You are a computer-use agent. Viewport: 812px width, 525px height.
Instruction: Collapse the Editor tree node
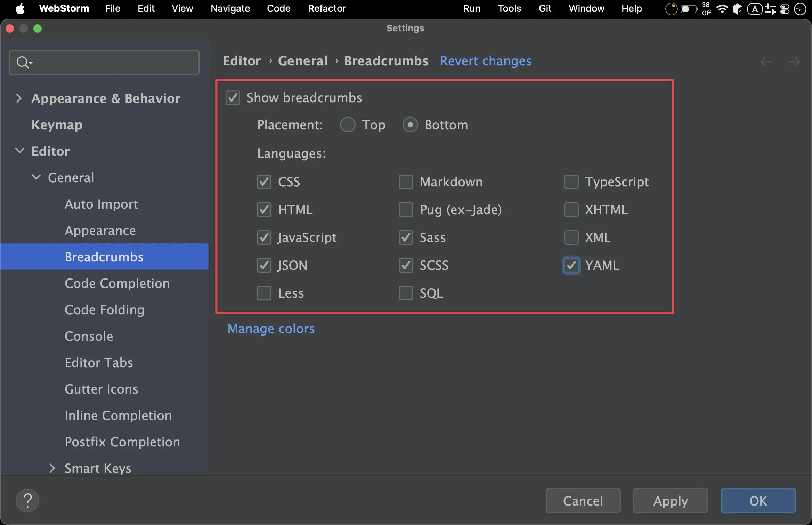click(20, 151)
